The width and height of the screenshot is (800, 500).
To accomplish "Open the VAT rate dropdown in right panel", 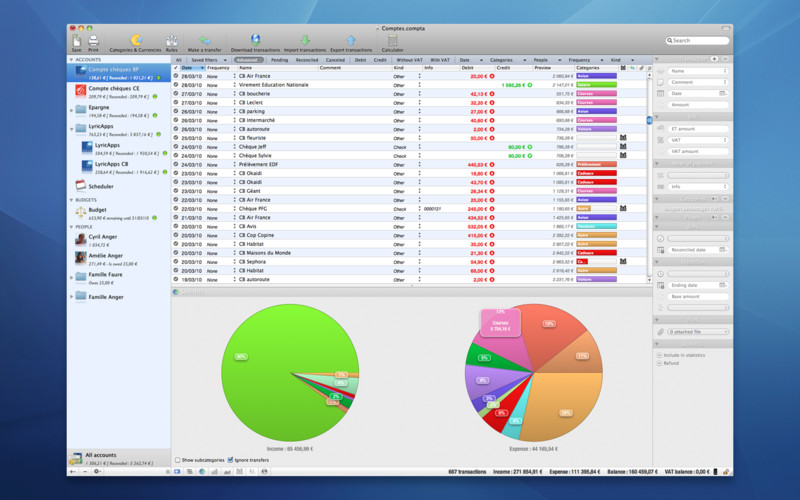I will point(697,140).
